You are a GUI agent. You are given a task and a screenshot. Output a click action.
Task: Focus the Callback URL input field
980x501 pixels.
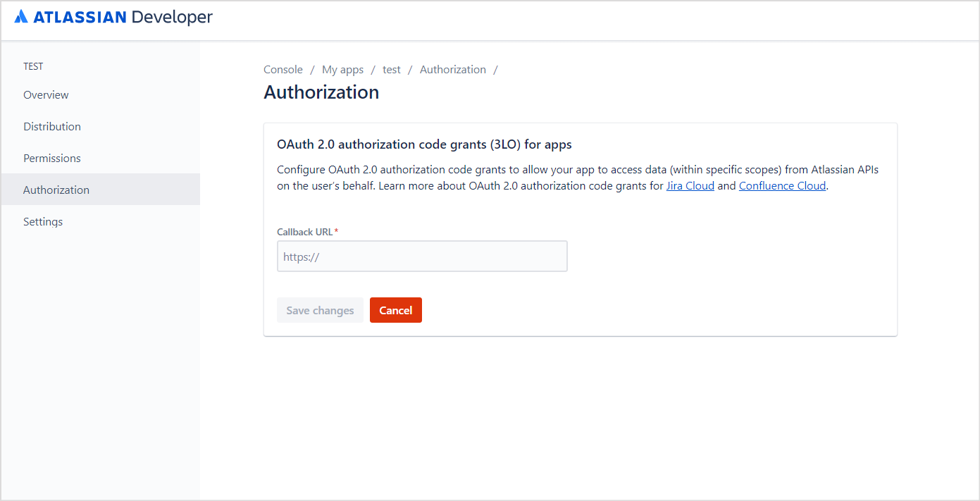422,256
